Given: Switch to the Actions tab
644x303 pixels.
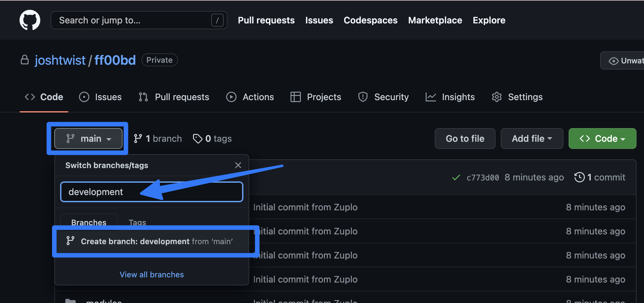Looking at the screenshot, I should pos(250,97).
